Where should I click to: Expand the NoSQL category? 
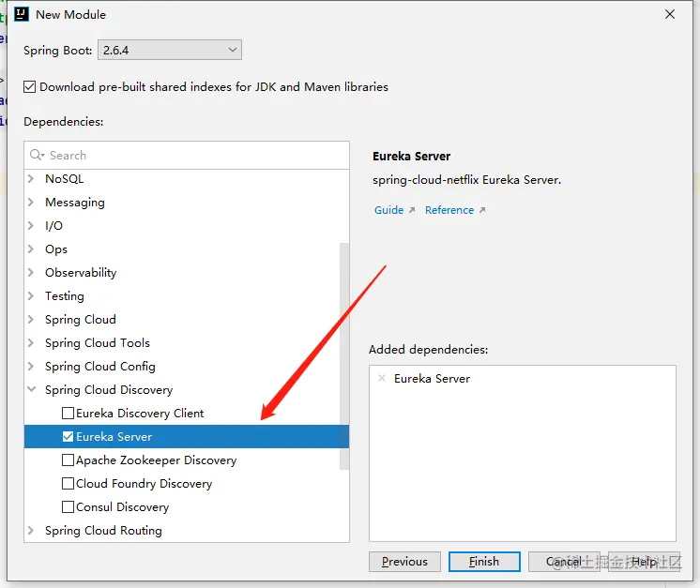pos(31,178)
